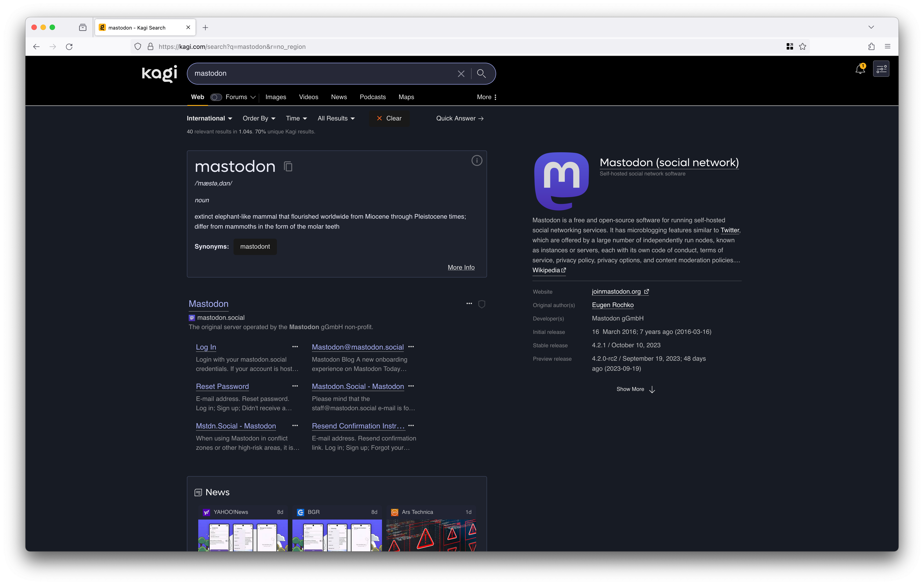The image size is (924, 585).
Task: Switch to the Maps tab
Action: point(406,97)
